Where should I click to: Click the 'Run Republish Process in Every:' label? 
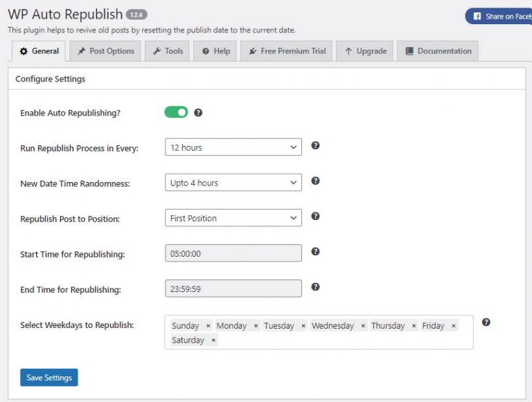point(80,149)
